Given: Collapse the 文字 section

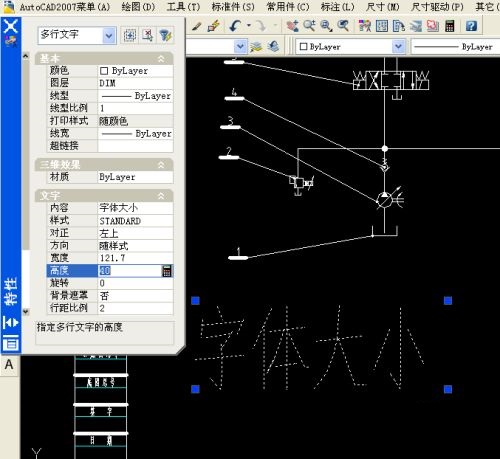Looking at the screenshot, I should pos(161,196).
